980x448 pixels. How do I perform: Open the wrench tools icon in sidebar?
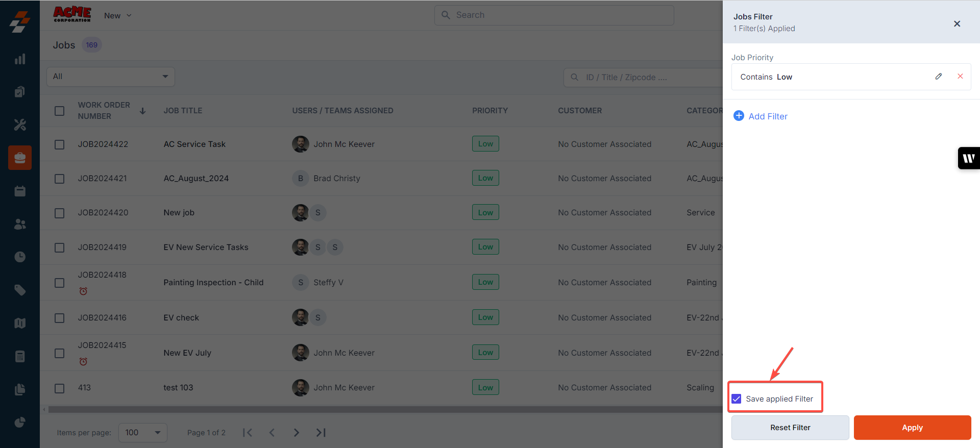point(20,125)
